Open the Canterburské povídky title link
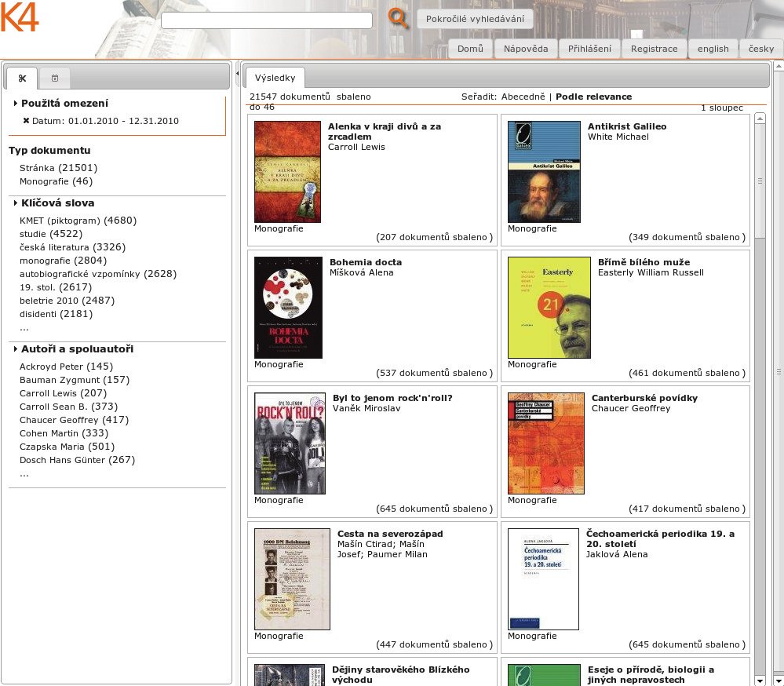The width and height of the screenshot is (784, 686). (x=644, y=398)
